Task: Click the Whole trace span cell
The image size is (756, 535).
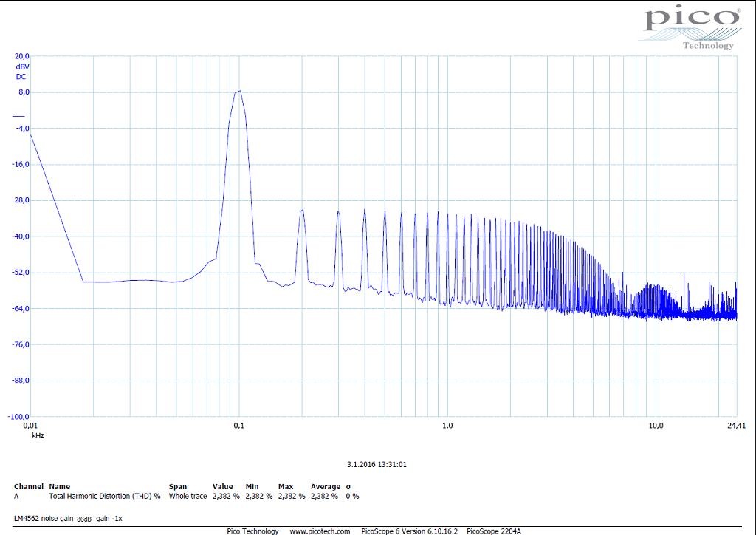Action: coord(188,496)
